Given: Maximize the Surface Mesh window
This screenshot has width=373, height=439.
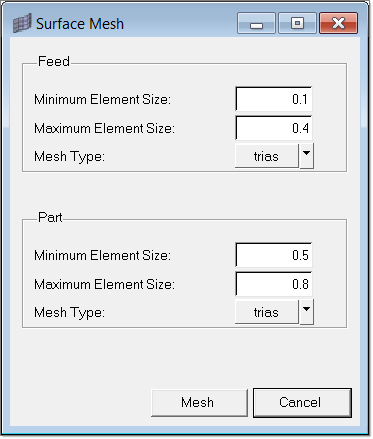Looking at the screenshot, I should [x=297, y=23].
